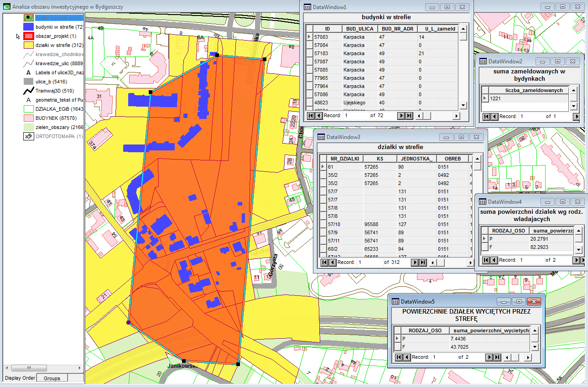
Task: Click the Record number field in DataWindow3
Action: click(x=369, y=263)
